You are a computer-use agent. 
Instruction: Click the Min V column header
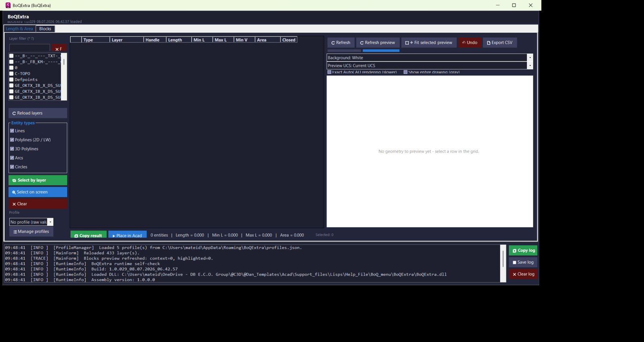tap(245, 40)
